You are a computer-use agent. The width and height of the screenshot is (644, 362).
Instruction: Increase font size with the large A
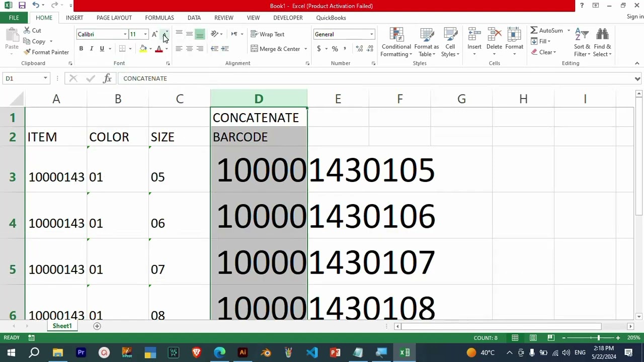tap(155, 34)
